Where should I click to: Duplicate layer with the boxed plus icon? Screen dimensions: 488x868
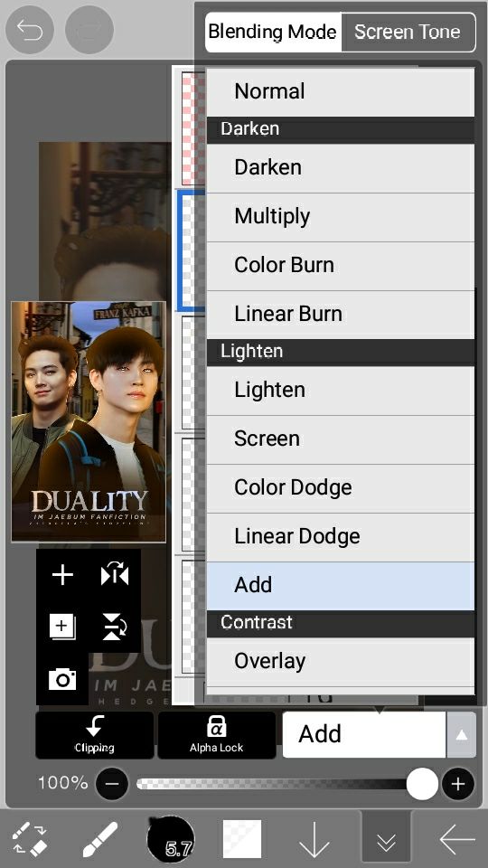pos(62,627)
